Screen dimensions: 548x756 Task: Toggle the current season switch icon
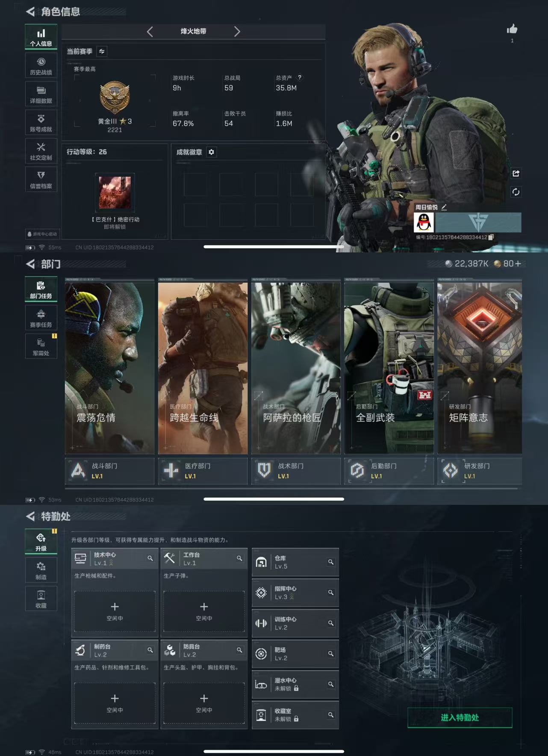(x=102, y=51)
